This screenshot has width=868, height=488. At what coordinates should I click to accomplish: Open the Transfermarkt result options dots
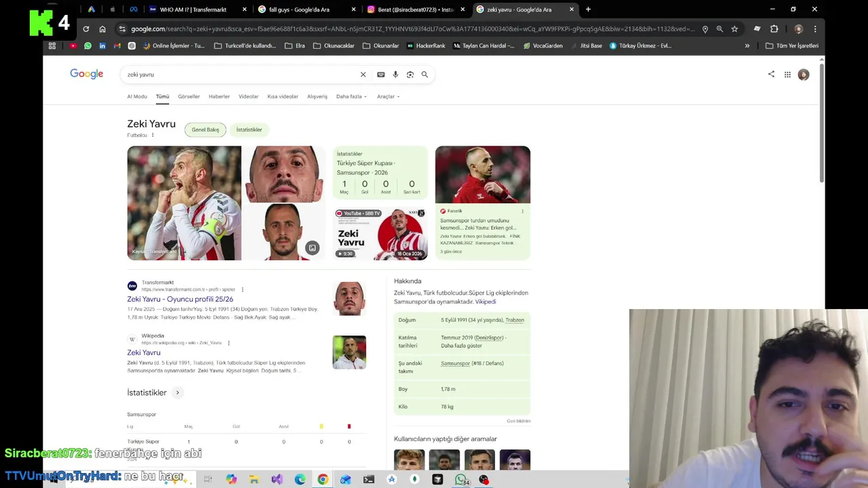243,289
